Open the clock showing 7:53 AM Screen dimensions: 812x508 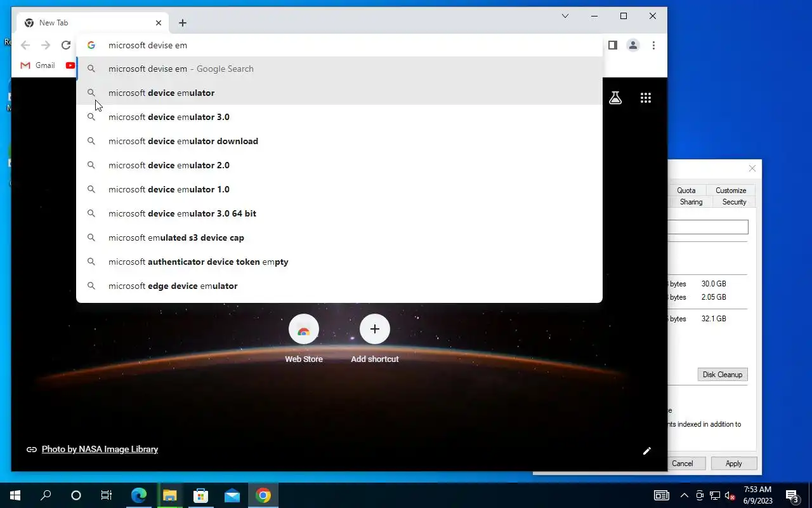click(x=758, y=495)
